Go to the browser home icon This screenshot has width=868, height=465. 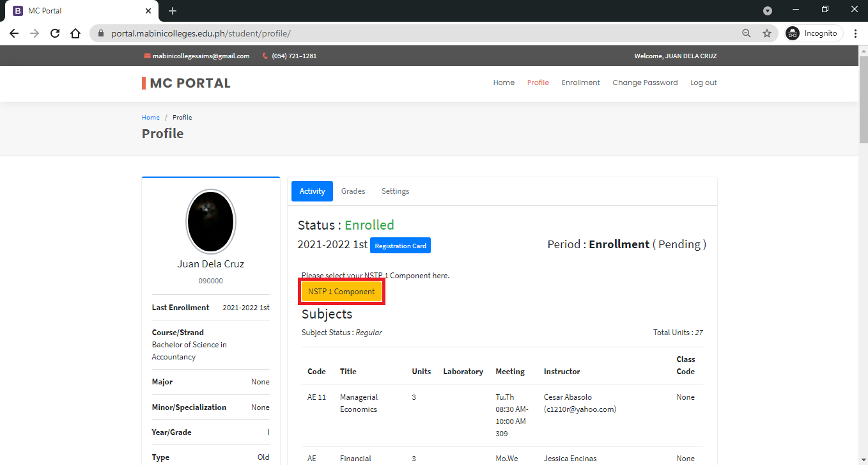pos(75,33)
